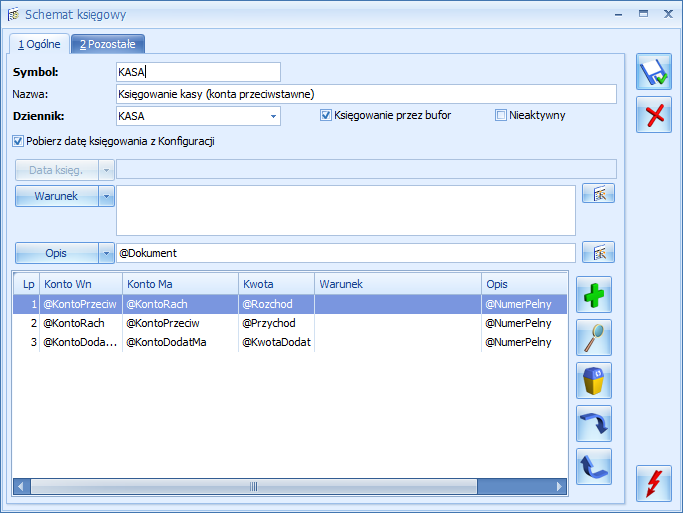The width and height of the screenshot is (683, 513).
Task: Sort by the Lp column header
Action: pos(27,284)
